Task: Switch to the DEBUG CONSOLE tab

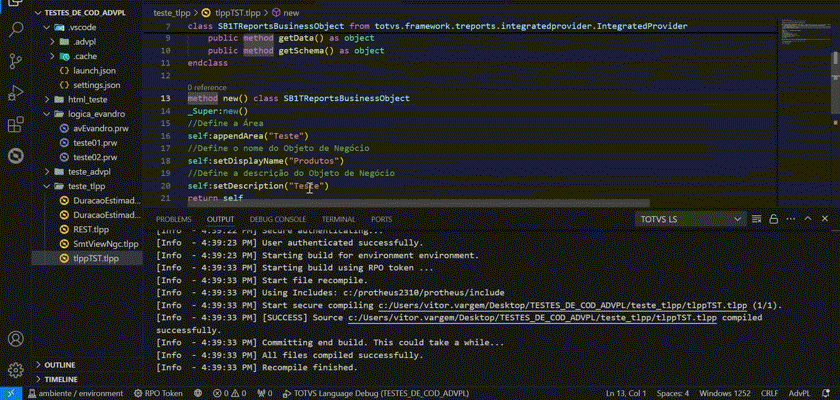Action: click(278, 219)
